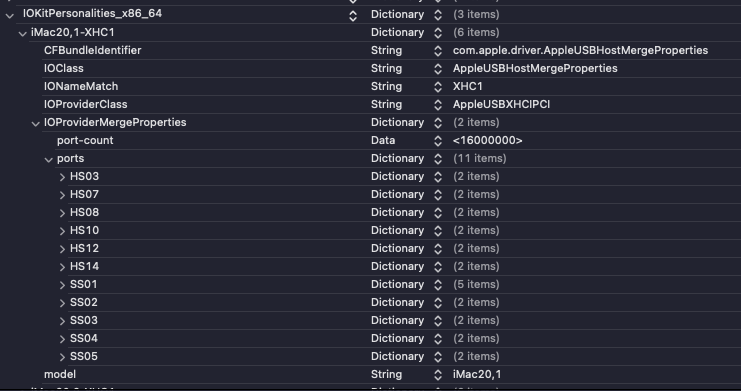Open type stepper for iMac20,1-XHC1 row
Viewport: 741px width, 391px height.
[x=438, y=33]
